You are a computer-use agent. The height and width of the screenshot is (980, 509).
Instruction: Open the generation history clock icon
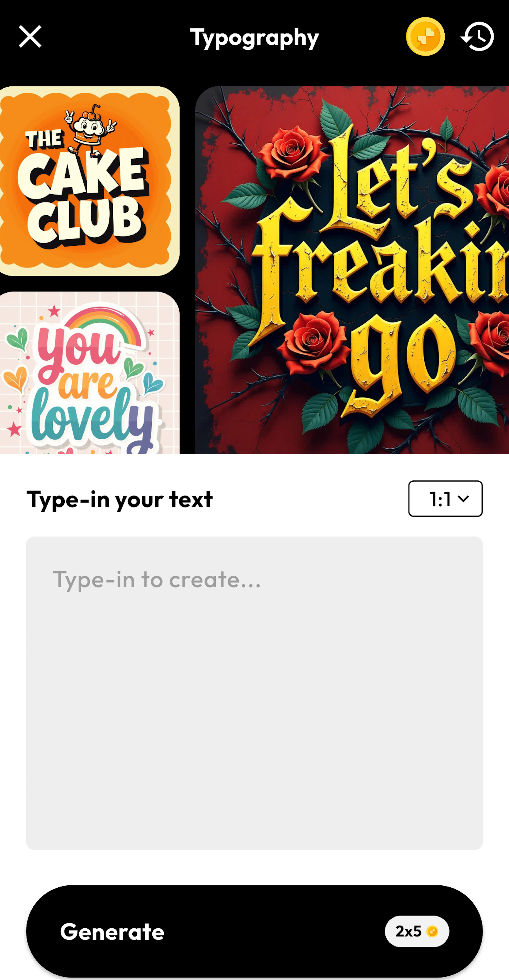pos(477,36)
